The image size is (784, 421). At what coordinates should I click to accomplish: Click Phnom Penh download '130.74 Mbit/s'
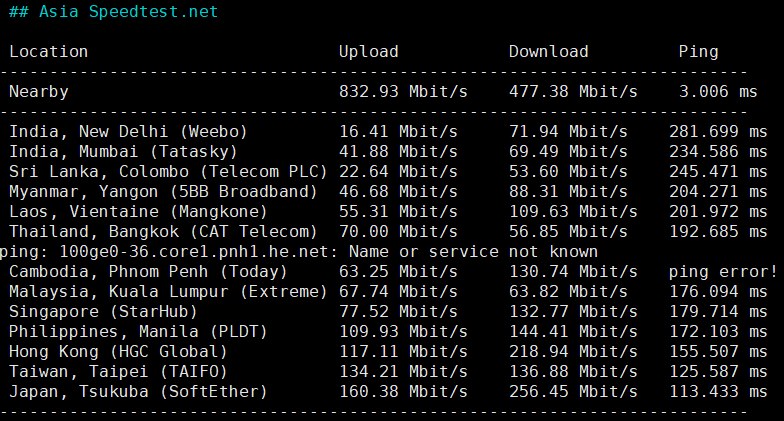[574, 272]
